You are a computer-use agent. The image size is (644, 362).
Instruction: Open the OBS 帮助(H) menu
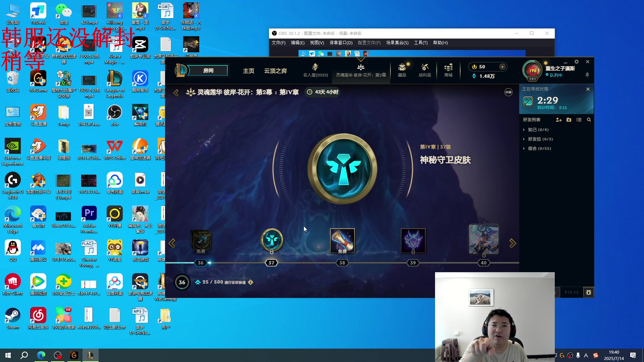pos(440,43)
